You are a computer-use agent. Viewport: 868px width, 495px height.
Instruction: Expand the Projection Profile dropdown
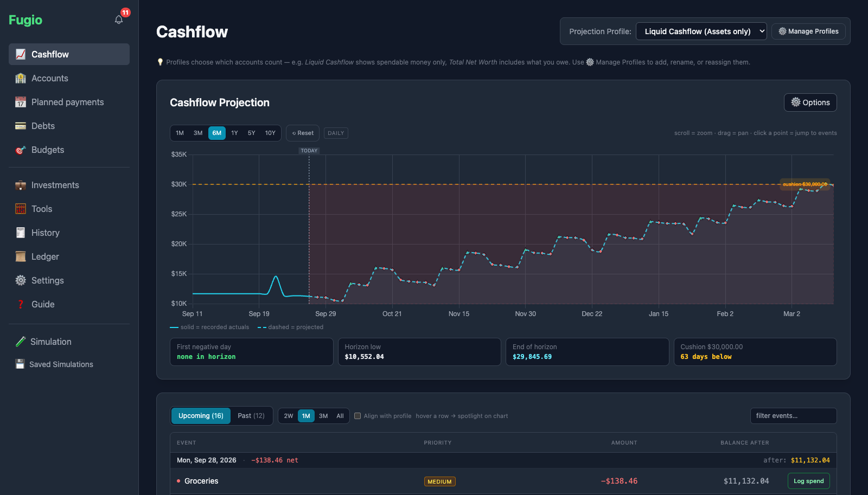tap(701, 31)
